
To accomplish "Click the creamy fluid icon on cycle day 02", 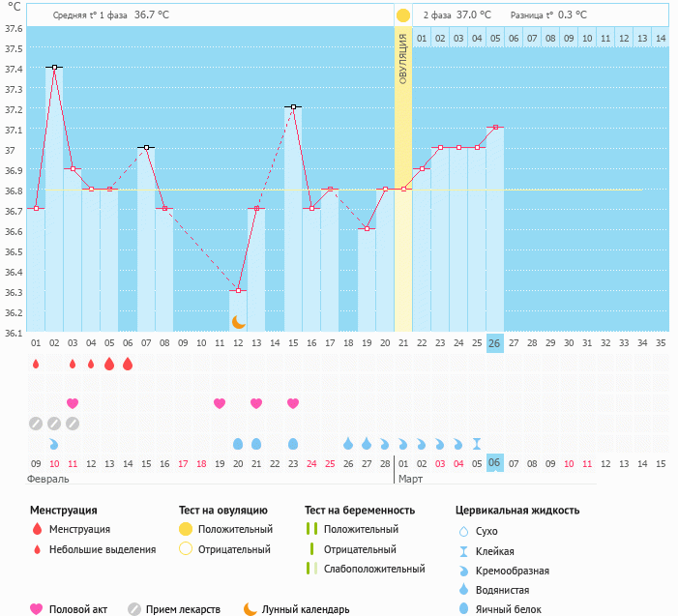I will coord(54,444).
